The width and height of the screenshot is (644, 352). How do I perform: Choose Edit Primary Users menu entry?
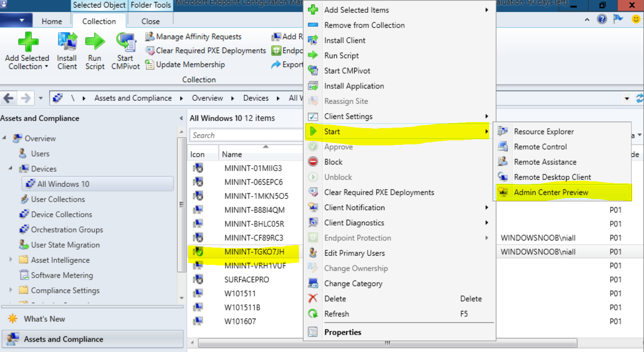(x=399, y=253)
